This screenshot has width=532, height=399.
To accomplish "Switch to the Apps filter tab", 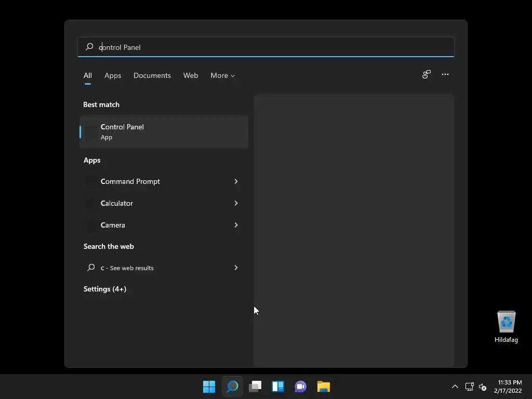I will (x=113, y=75).
